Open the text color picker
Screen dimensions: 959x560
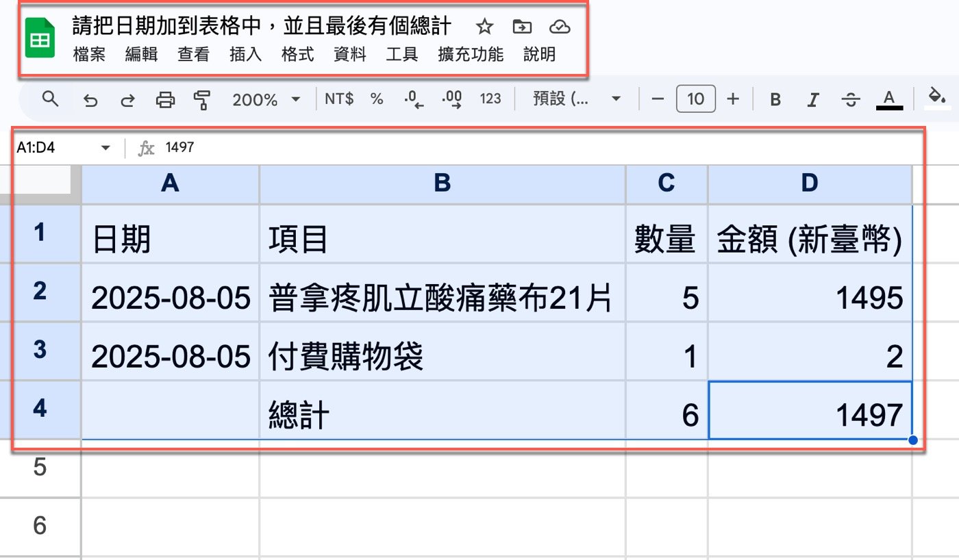[x=889, y=100]
